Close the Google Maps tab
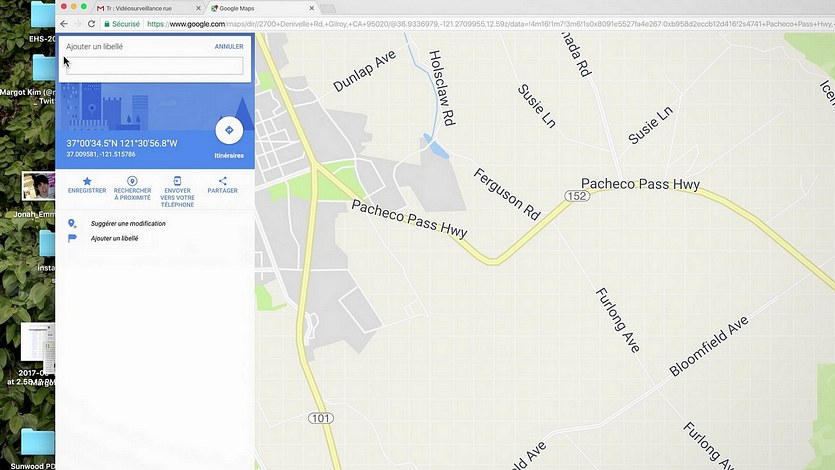The width and height of the screenshot is (835, 470). pos(312,9)
